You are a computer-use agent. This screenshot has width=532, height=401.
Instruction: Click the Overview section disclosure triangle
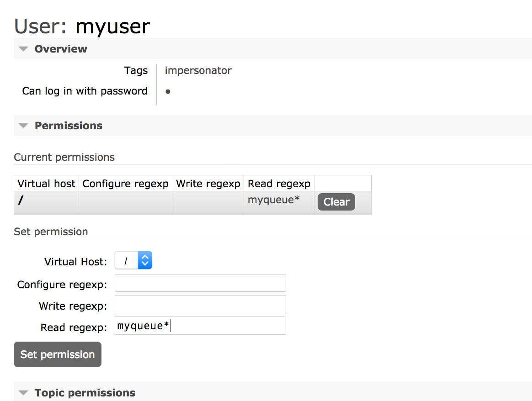tap(25, 49)
